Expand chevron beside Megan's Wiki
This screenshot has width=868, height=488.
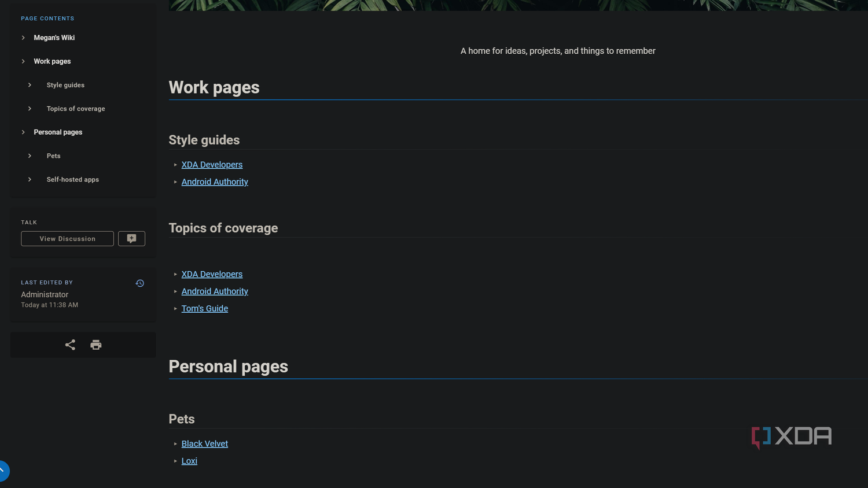click(23, 38)
